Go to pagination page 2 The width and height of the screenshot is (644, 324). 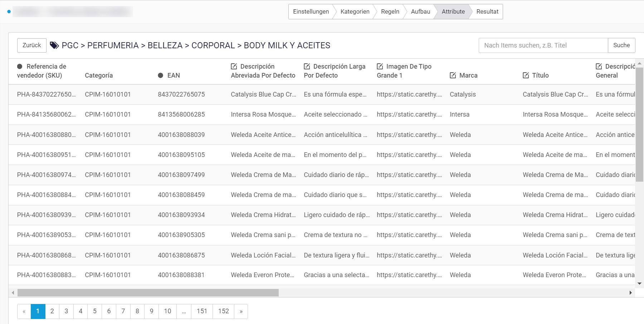point(52,311)
